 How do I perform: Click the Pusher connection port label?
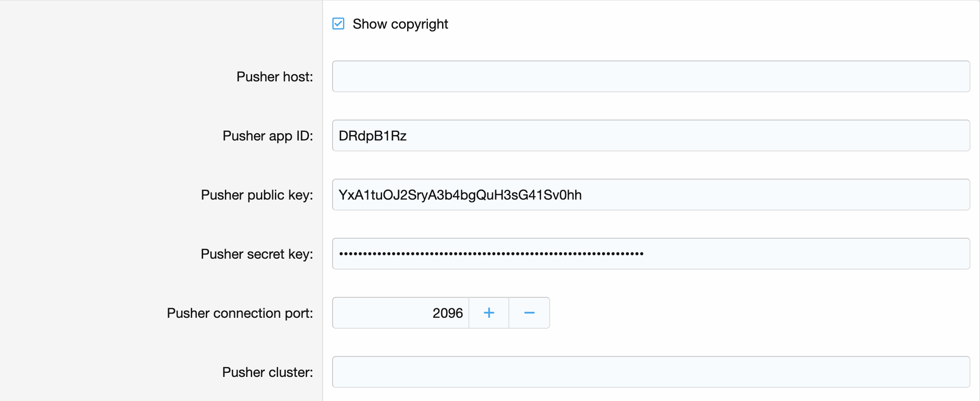(x=239, y=313)
